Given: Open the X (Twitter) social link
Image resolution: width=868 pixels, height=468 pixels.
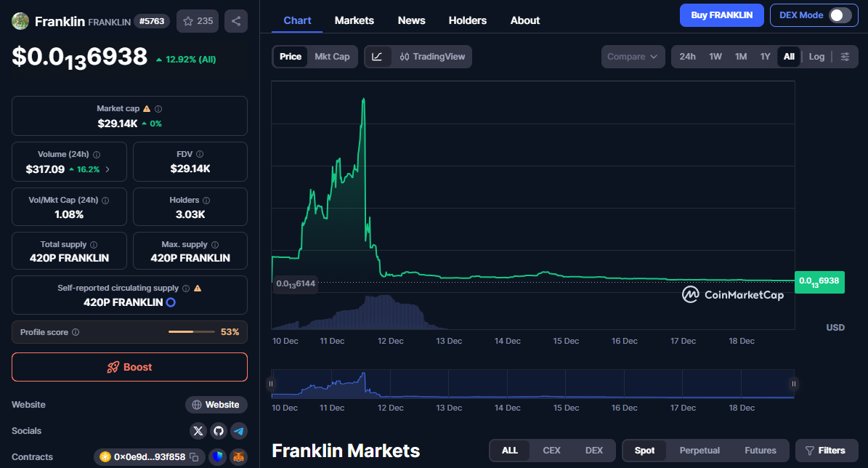Looking at the screenshot, I should point(198,431).
